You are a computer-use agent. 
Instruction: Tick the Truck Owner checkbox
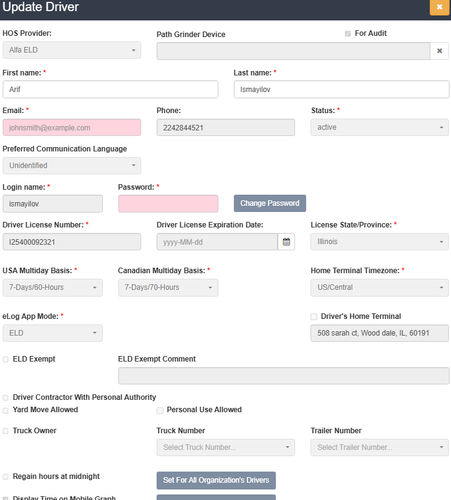pos(5,431)
